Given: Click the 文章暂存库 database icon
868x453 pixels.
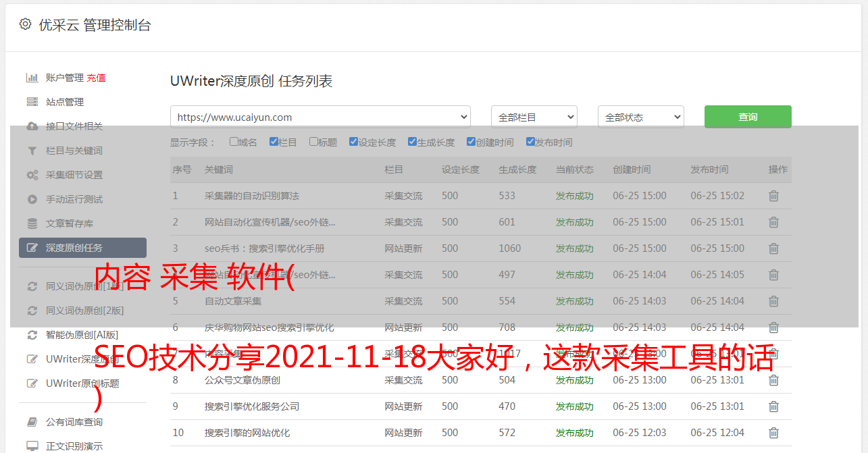Looking at the screenshot, I should pos(32,223).
